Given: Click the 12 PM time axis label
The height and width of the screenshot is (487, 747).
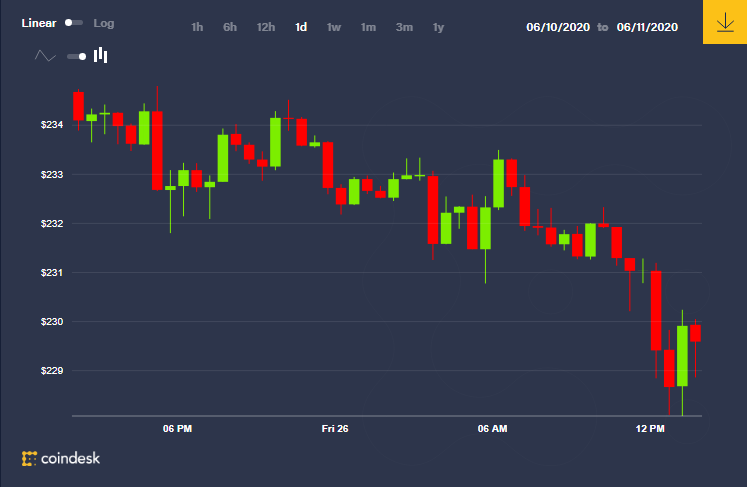Looking at the screenshot, I should [x=650, y=429].
